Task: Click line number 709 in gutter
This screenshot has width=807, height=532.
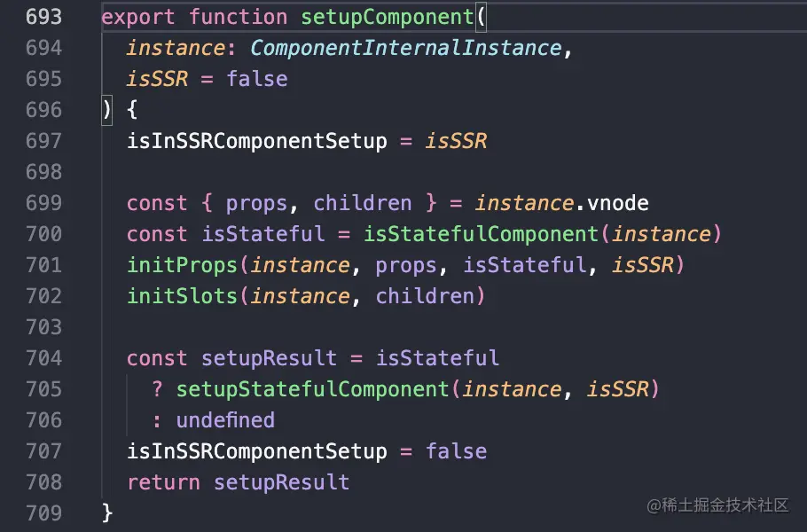Action: [x=44, y=513]
